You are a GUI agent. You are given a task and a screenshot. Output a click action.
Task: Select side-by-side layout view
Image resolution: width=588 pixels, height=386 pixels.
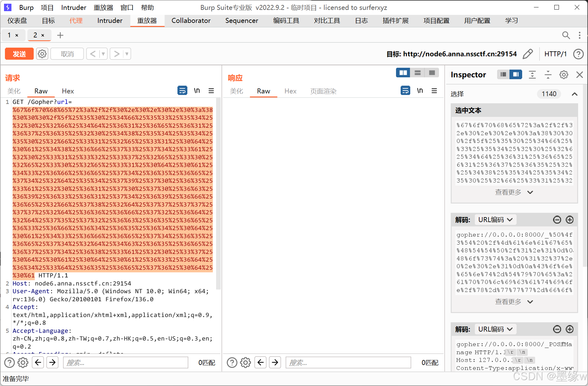coord(403,73)
